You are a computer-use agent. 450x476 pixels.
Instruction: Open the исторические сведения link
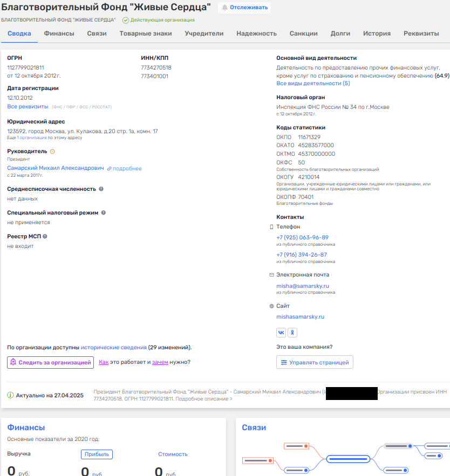pyautogui.click(x=114, y=347)
